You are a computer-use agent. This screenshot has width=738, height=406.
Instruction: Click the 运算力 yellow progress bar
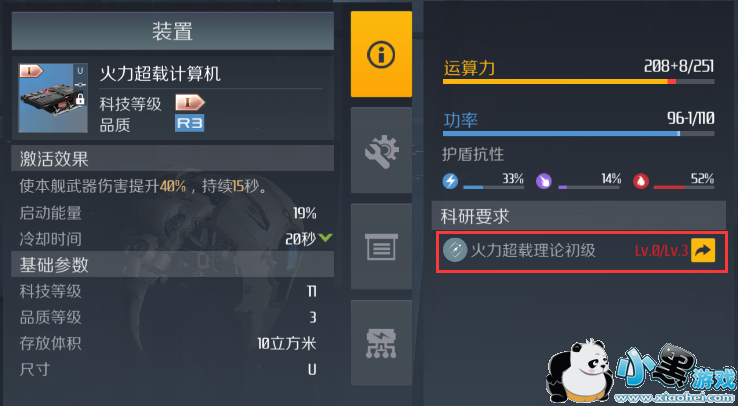click(578, 81)
